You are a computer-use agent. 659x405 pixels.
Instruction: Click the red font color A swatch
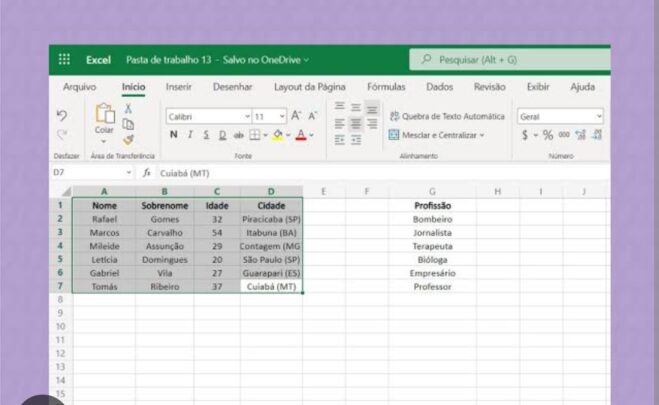pos(301,135)
